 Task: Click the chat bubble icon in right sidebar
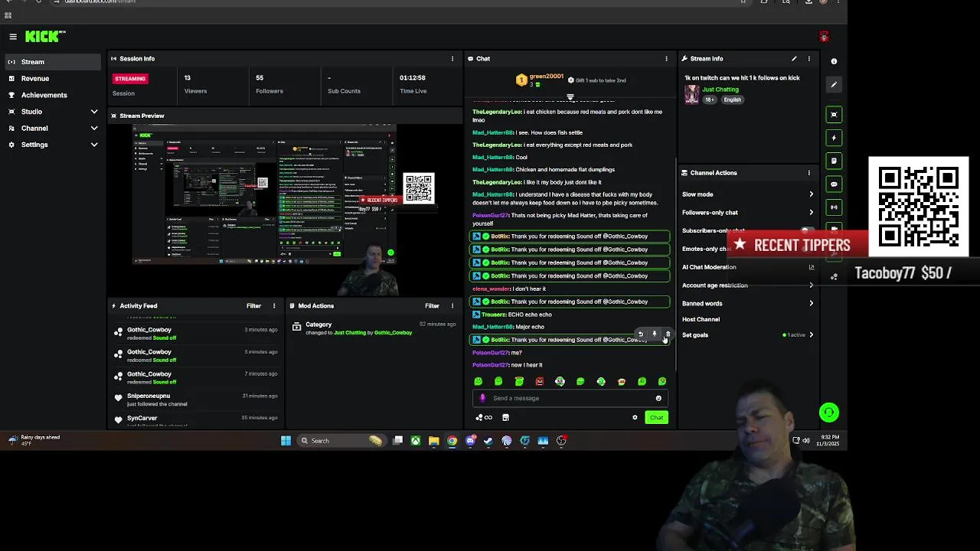834,184
